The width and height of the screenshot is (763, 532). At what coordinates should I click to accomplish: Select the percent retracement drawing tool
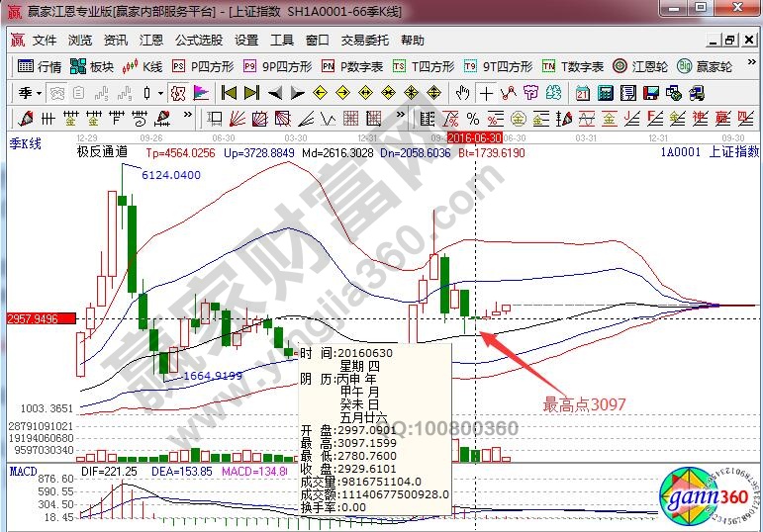click(473, 119)
